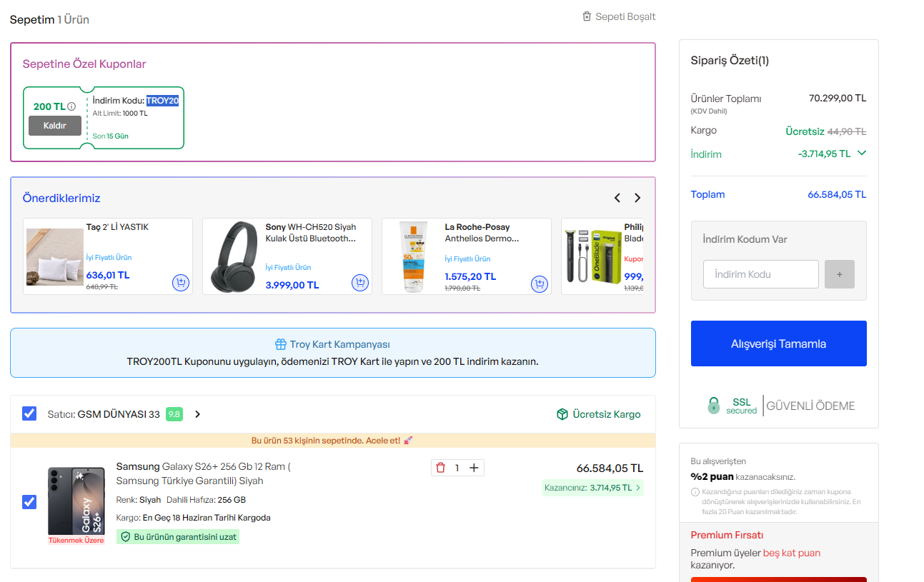The width and height of the screenshot is (924, 582).
Task: Delete Samsung Galaxy S26+ with trash icon
Action: pos(440,468)
